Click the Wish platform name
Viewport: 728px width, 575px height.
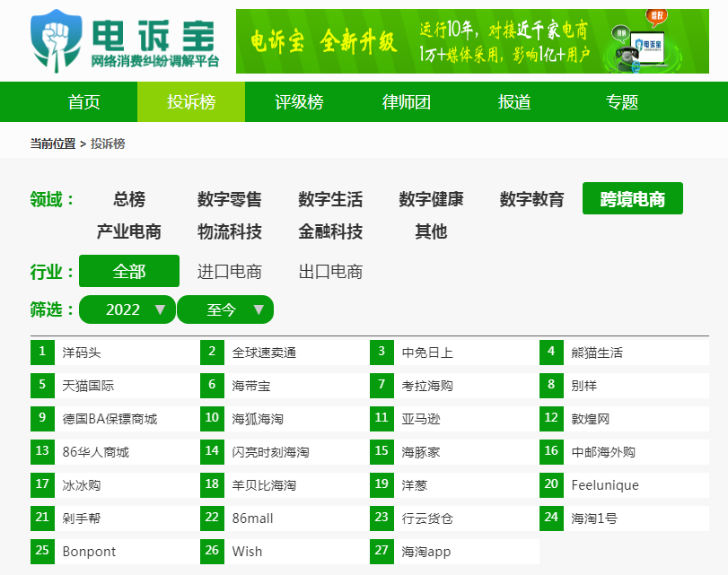pos(247,552)
